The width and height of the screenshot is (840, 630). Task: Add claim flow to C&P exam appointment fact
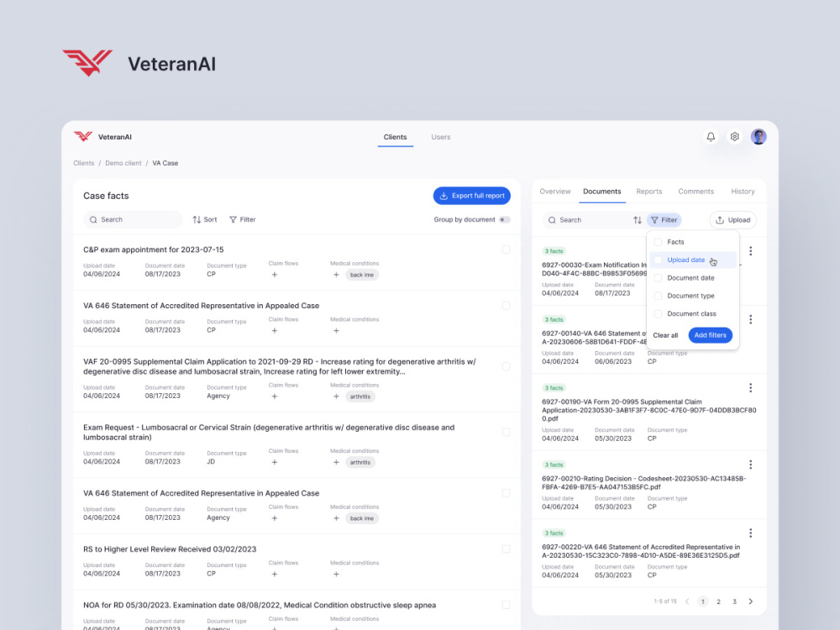pos(275,275)
